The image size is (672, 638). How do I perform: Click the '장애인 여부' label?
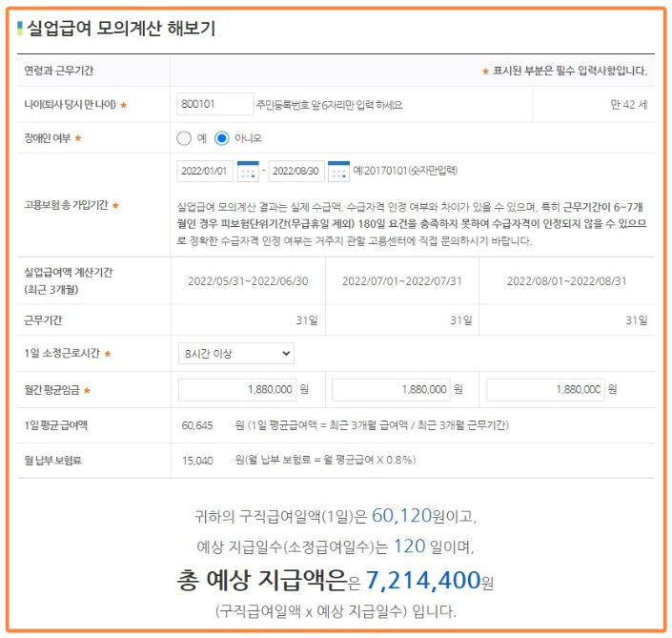coord(47,138)
